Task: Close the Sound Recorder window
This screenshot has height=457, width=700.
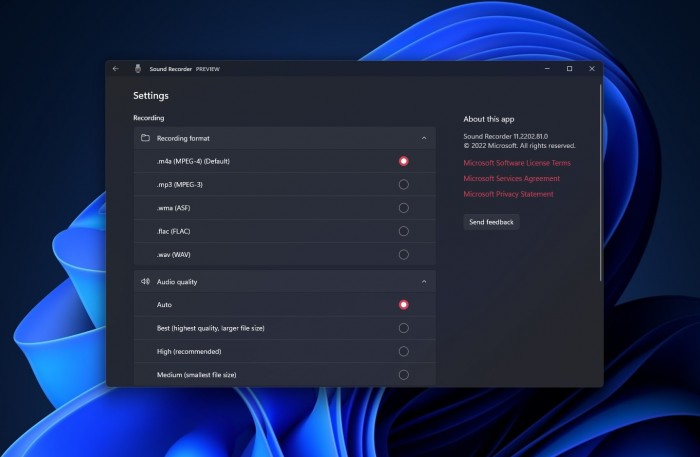Action: pyautogui.click(x=592, y=69)
